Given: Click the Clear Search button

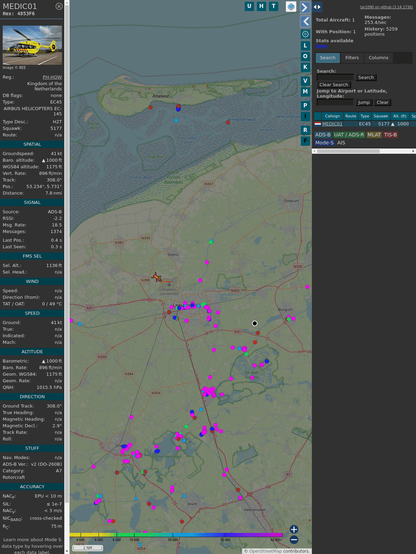Looking at the screenshot, I should (x=334, y=84).
